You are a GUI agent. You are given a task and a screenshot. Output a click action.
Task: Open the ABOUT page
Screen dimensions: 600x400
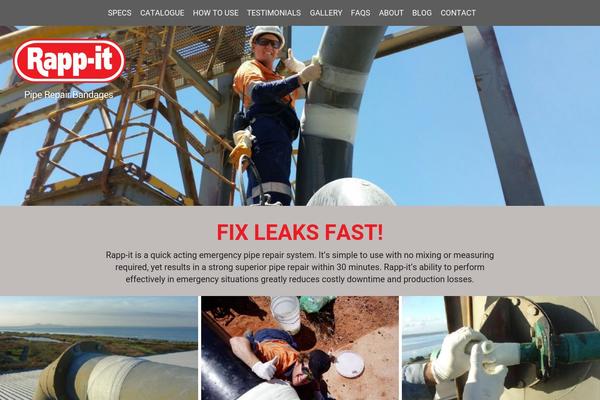click(391, 13)
